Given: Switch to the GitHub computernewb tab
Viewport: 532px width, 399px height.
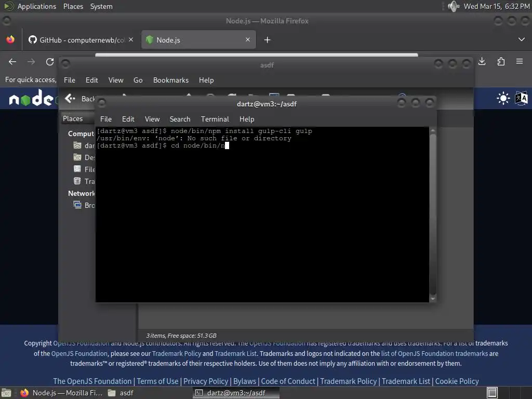Looking at the screenshot, I should coord(81,40).
